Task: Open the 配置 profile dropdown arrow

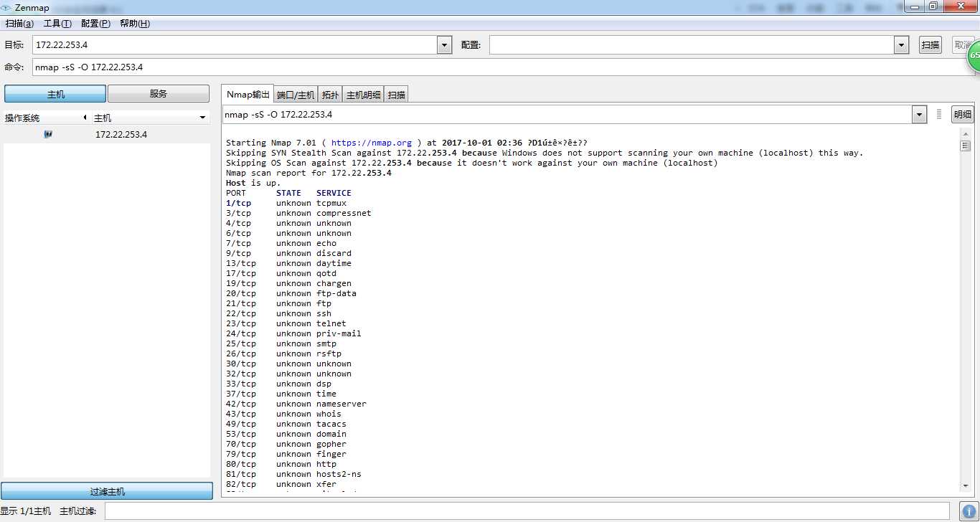Action: click(x=902, y=45)
